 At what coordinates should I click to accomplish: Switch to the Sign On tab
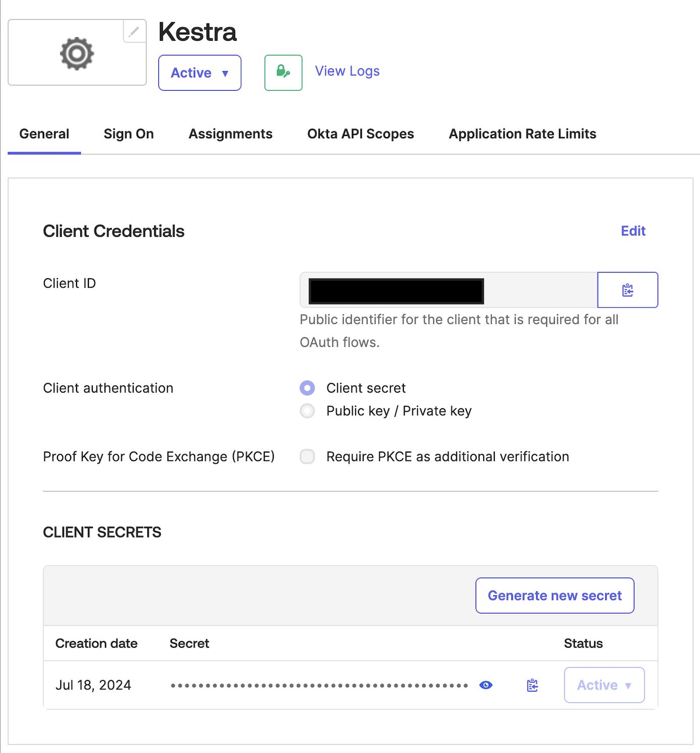pos(129,134)
